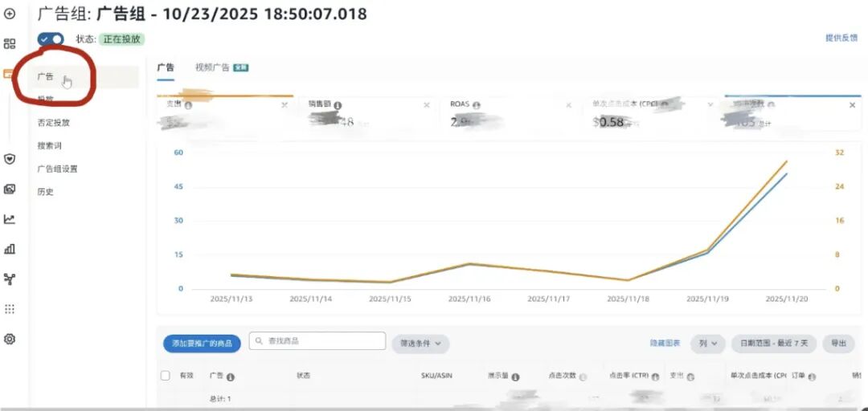Open the orange campaign card icon in left rail

point(8,74)
